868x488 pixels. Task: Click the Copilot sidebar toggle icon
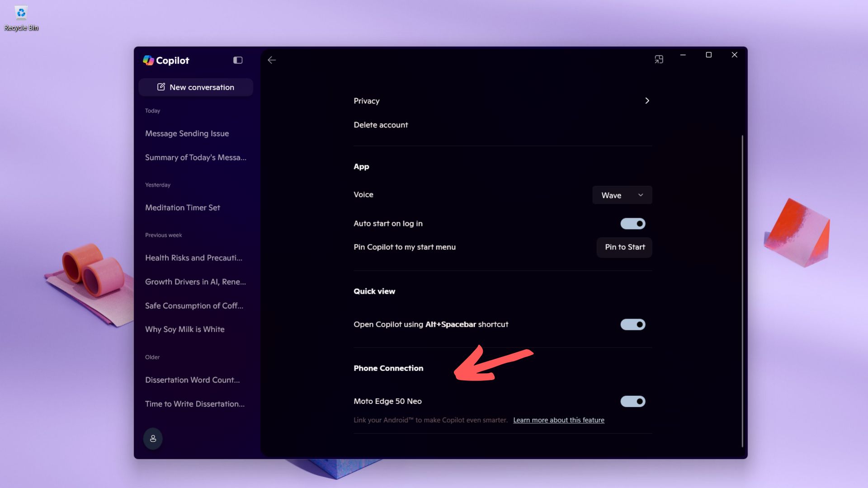237,60
